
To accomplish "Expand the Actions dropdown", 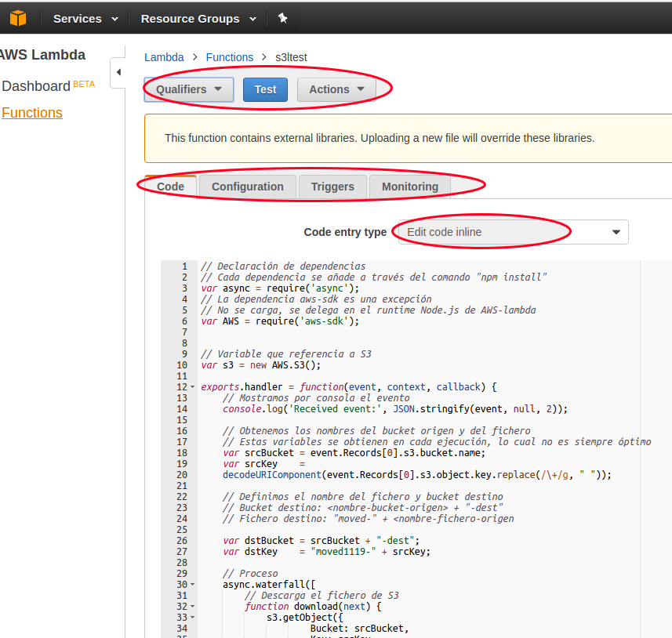I will [336, 89].
